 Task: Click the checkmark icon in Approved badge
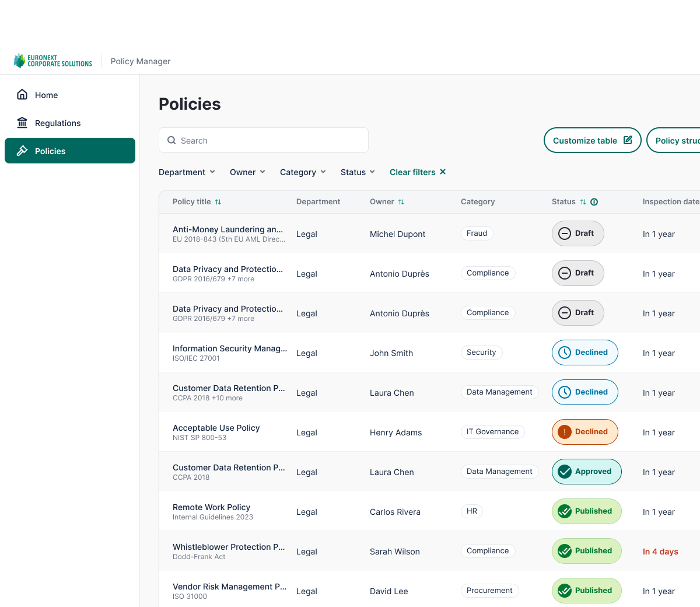tap(565, 472)
